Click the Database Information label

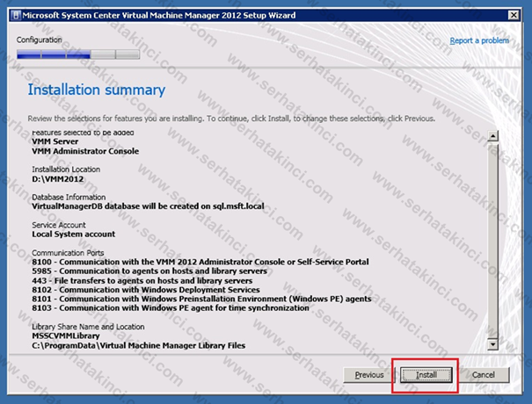69,197
